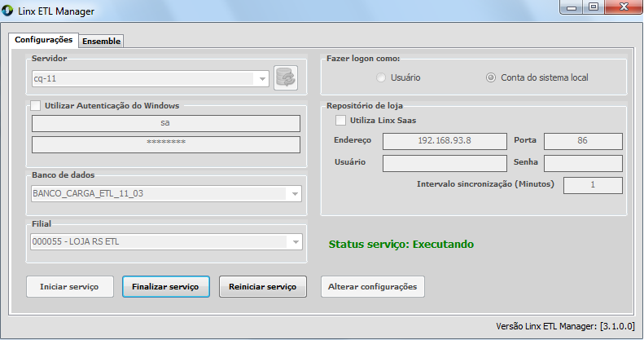Click Reiniciar serviço button
The image size is (644, 340).
(262, 286)
